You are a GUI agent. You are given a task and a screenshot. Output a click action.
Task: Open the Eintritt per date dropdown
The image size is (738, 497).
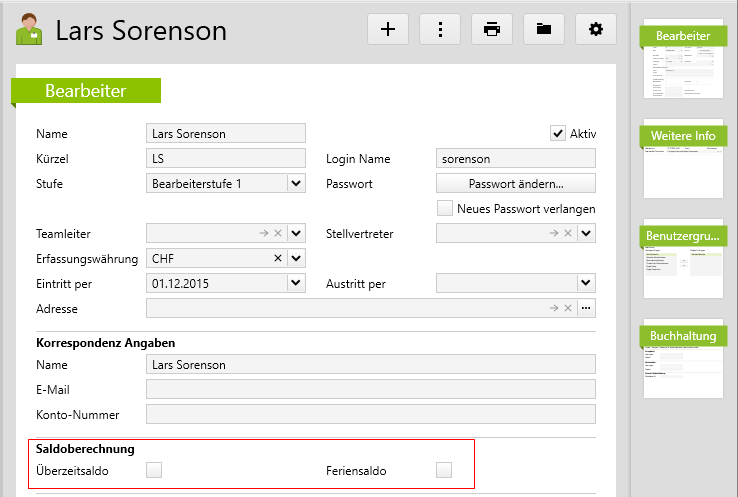[296, 284]
